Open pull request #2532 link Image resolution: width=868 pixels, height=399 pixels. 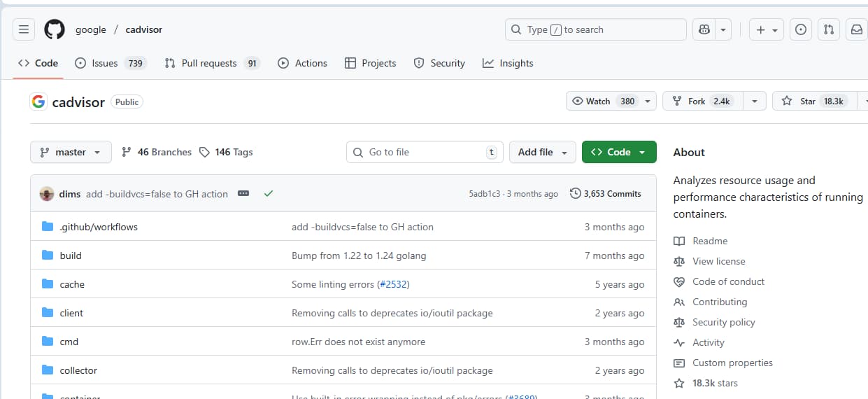point(393,284)
